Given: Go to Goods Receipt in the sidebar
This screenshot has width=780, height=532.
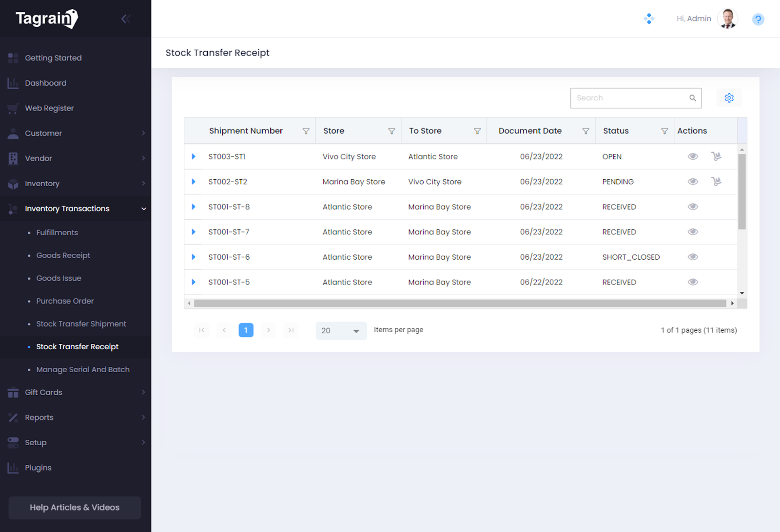Looking at the screenshot, I should [63, 255].
